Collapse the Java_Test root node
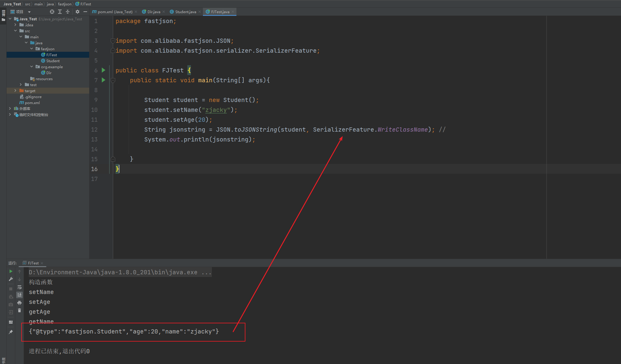The image size is (621, 364). (10, 19)
